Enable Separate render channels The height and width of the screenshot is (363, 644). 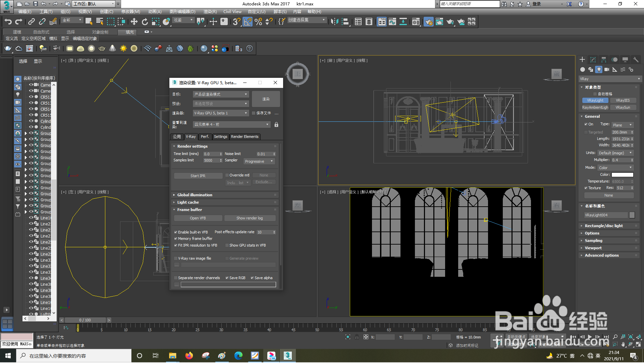175,278
